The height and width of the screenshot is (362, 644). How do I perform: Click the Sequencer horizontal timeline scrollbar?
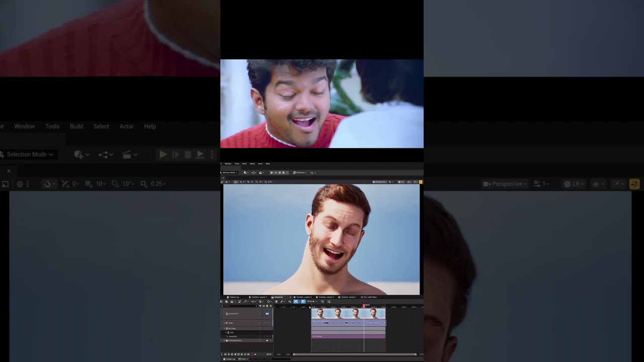click(x=355, y=354)
